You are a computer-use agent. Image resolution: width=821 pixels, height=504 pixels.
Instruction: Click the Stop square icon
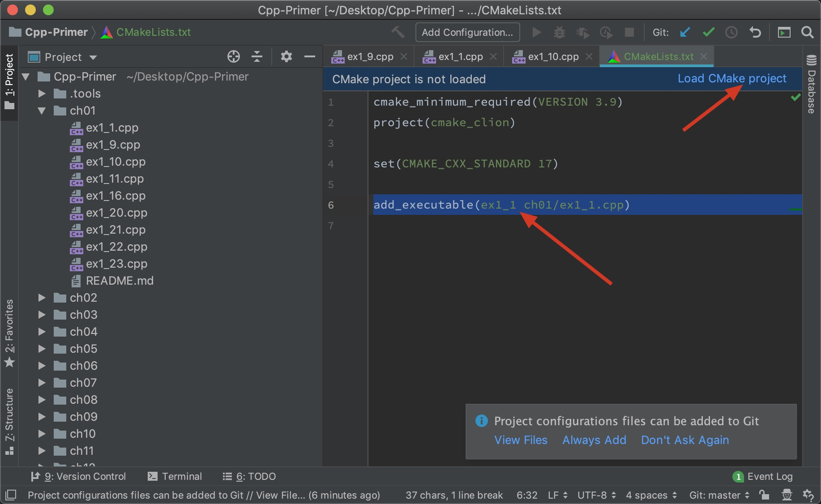(x=629, y=32)
